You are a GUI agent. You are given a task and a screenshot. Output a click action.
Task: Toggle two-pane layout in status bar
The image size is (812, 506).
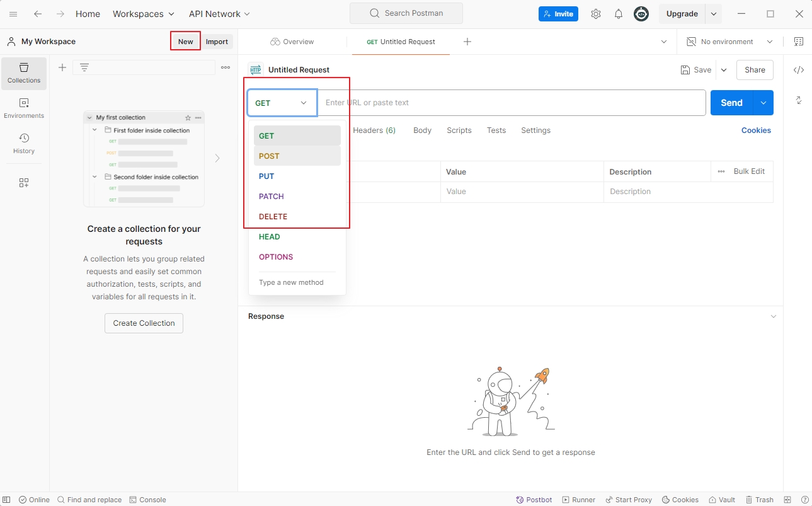[x=787, y=500]
